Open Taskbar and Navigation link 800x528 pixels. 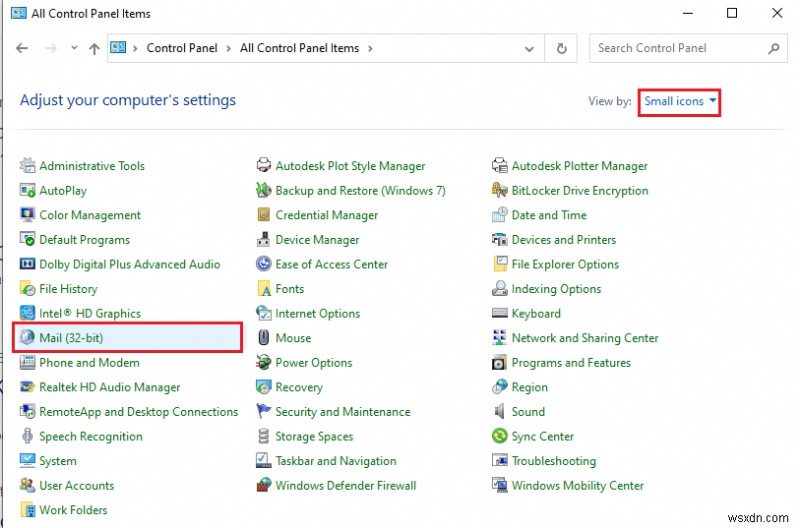336,461
